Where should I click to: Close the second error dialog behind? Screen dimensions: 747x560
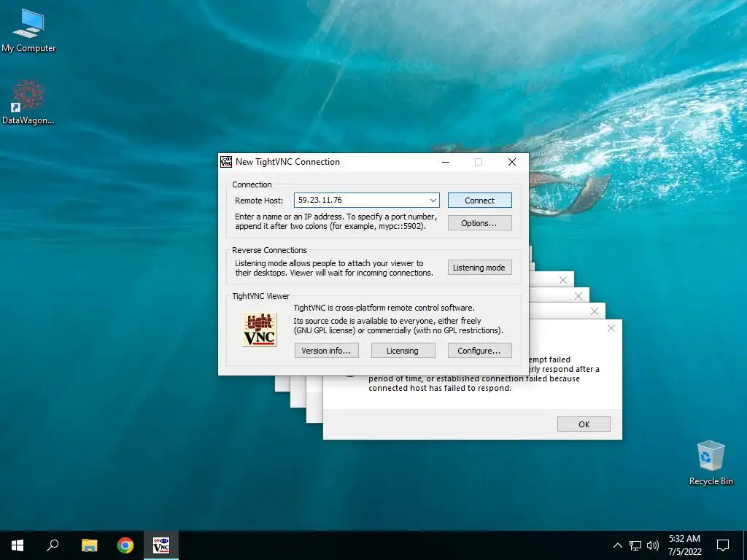point(595,311)
